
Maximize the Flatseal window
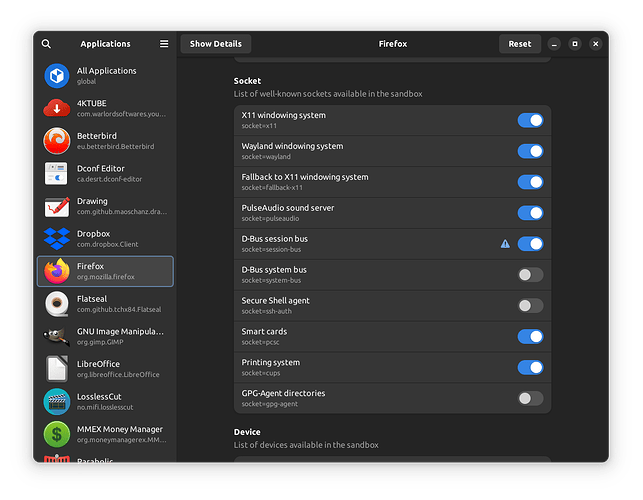coord(575,44)
